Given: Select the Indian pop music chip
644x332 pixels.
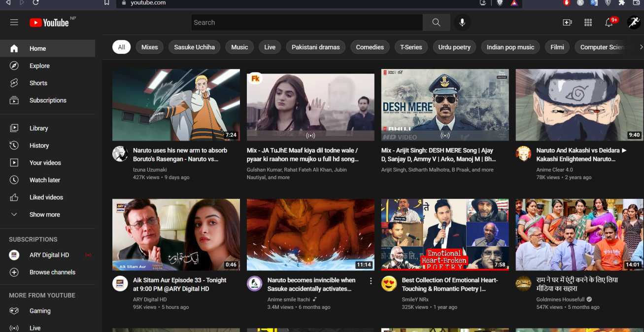Looking at the screenshot, I should (x=510, y=47).
